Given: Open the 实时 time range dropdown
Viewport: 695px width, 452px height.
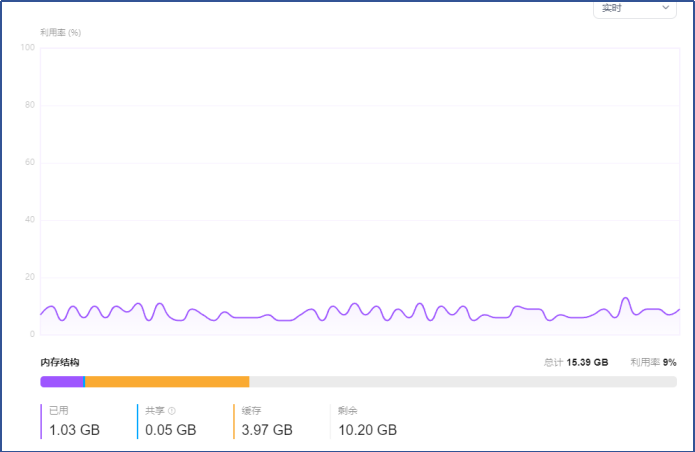Looking at the screenshot, I should (x=635, y=9).
